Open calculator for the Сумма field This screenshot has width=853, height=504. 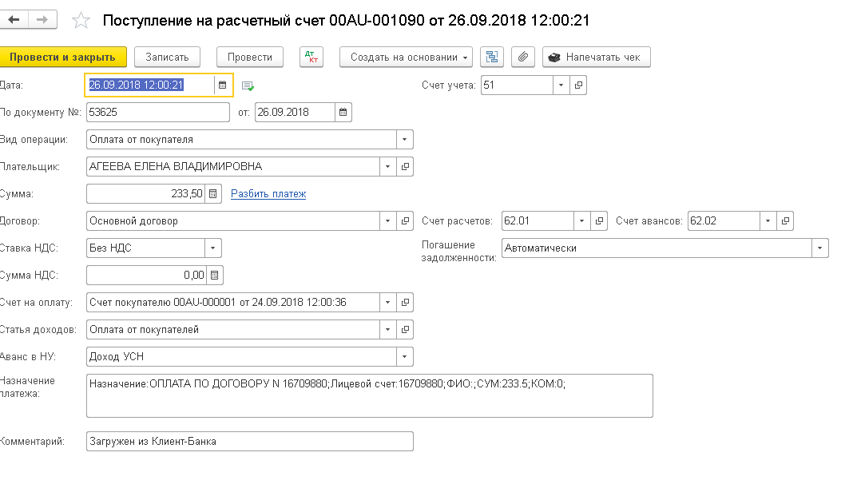tap(213, 193)
